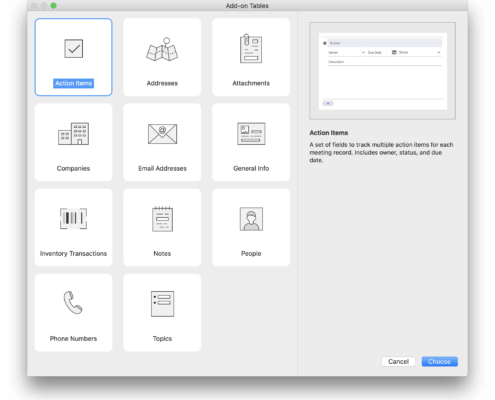
Task: Select the People portrait icon
Action: 251,219
